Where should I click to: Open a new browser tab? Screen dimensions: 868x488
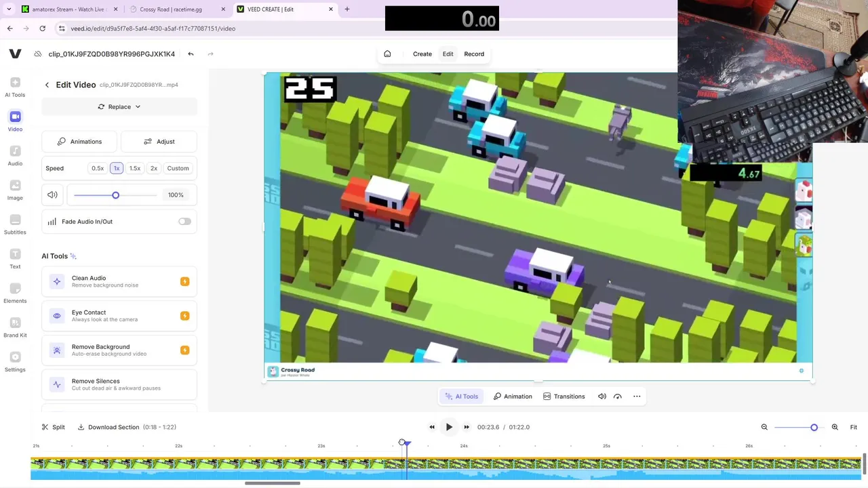(347, 9)
